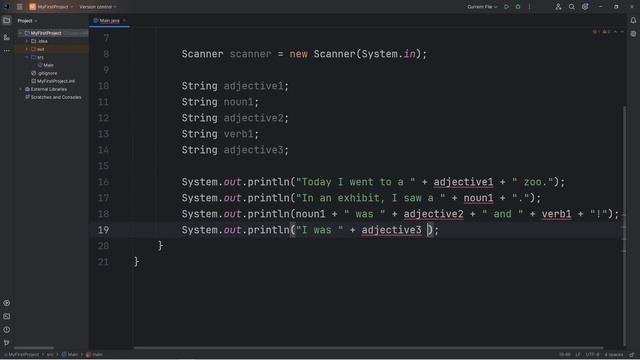Click the editor horizontal scrollbar

(x=368, y=348)
